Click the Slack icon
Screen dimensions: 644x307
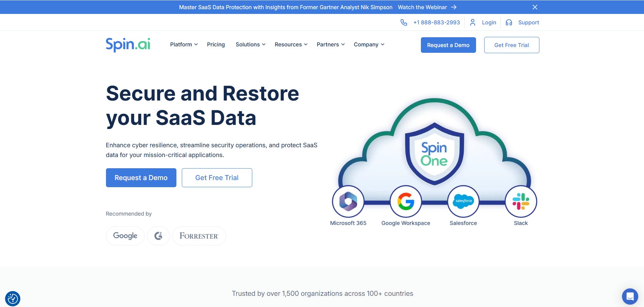(521, 201)
